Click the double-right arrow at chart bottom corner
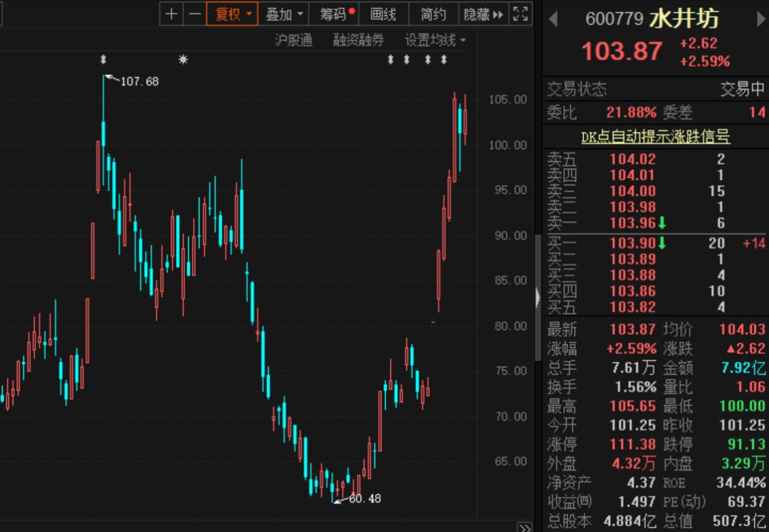 point(524,528)
